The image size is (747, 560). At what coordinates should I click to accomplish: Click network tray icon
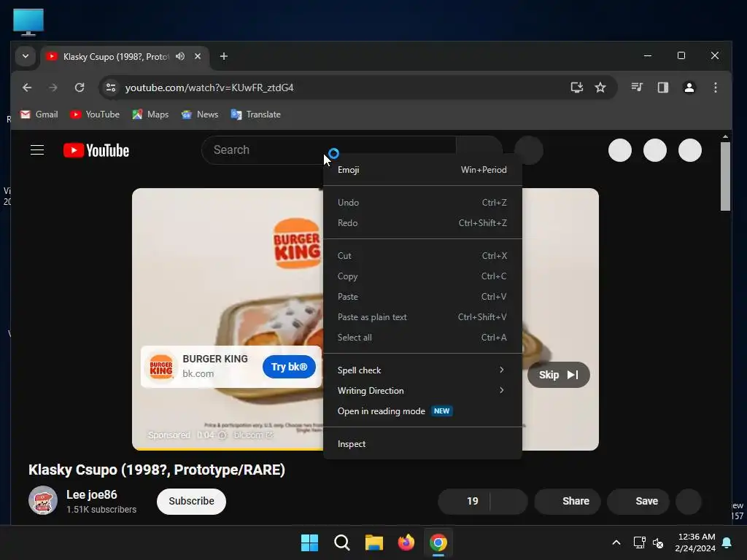tap(639, 542)
